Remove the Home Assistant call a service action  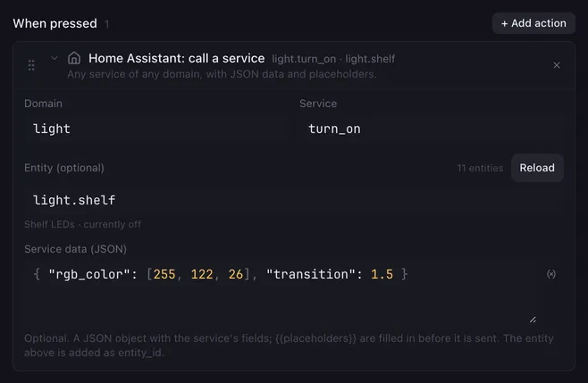pos(557,65)
